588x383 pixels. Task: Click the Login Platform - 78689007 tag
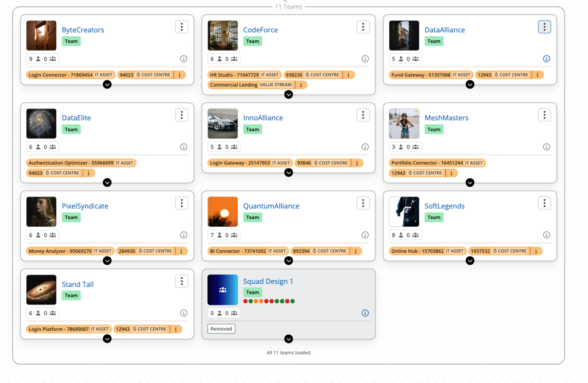69,329
